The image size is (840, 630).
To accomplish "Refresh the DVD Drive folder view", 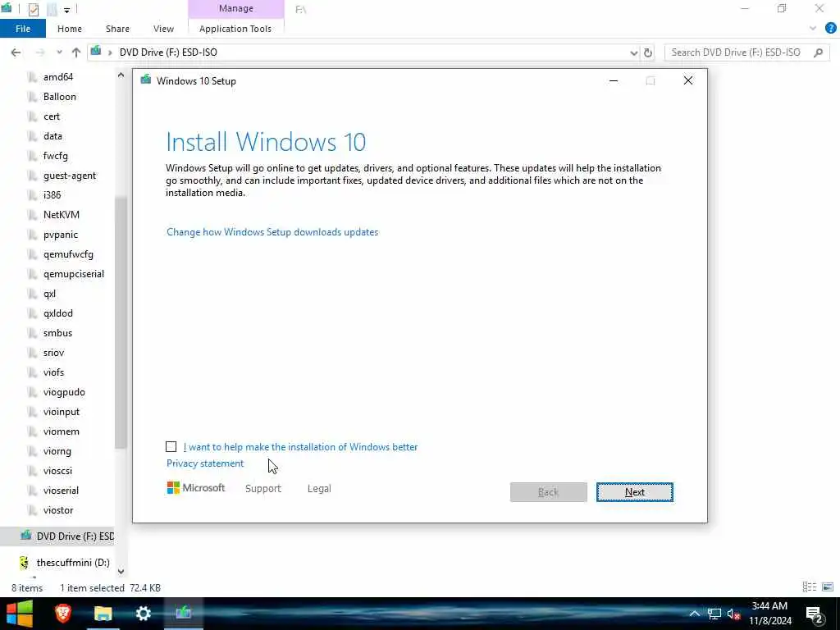I will [x=648, y=52].
